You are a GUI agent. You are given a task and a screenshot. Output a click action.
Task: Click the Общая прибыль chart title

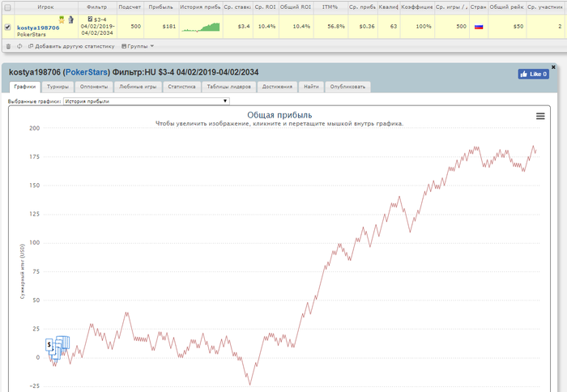point(279,115)
